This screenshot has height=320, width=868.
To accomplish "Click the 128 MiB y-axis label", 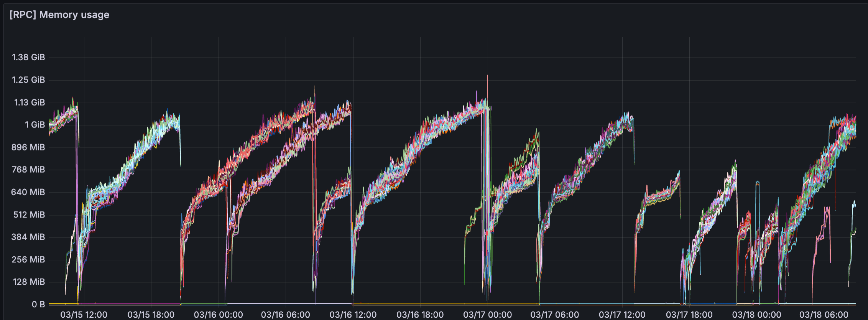I will [29, 282].
